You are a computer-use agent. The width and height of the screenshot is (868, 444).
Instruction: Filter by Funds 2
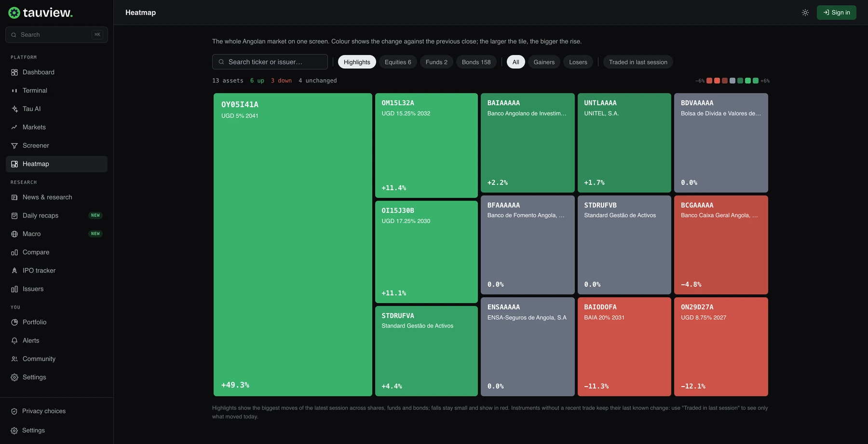tap(436, 62)
